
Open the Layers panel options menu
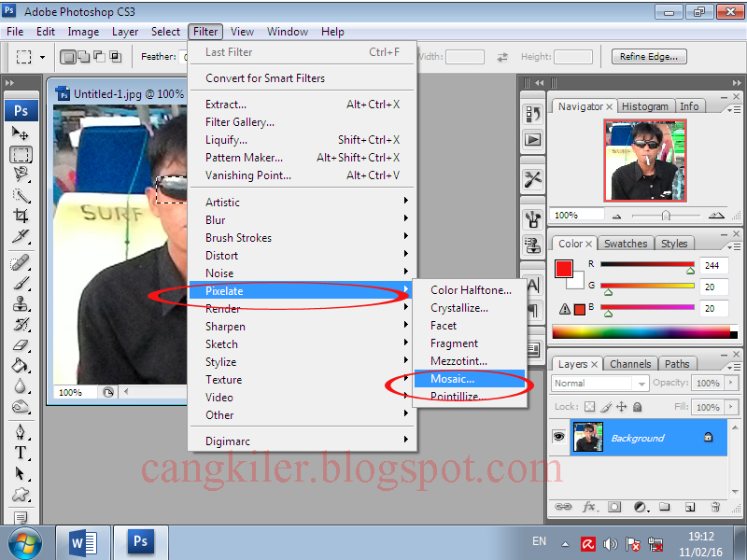734,367
